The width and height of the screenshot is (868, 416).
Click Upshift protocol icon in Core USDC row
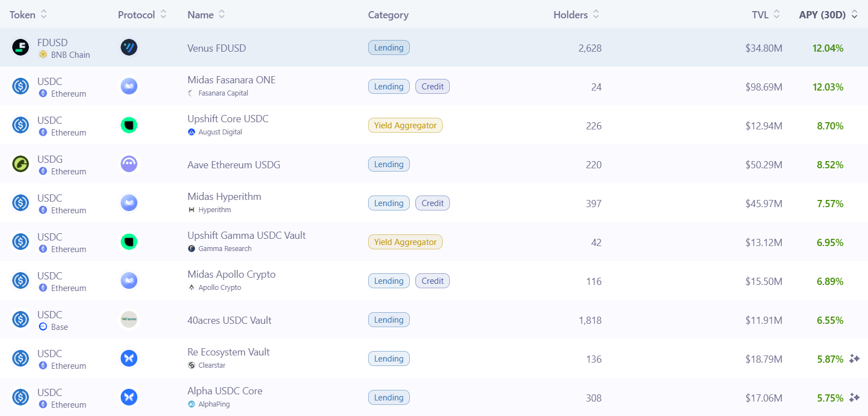[129, 125]
